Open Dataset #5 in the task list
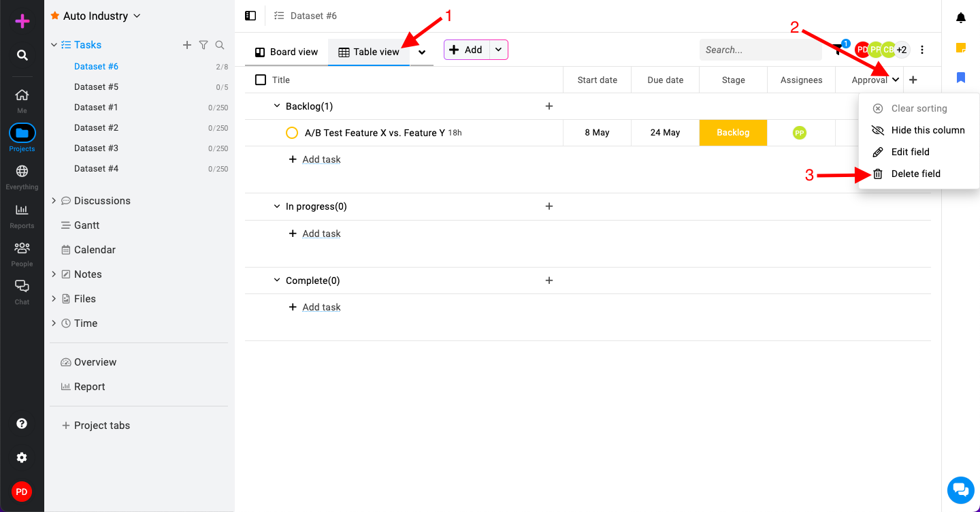980x512 pixels. coord(96,86)
